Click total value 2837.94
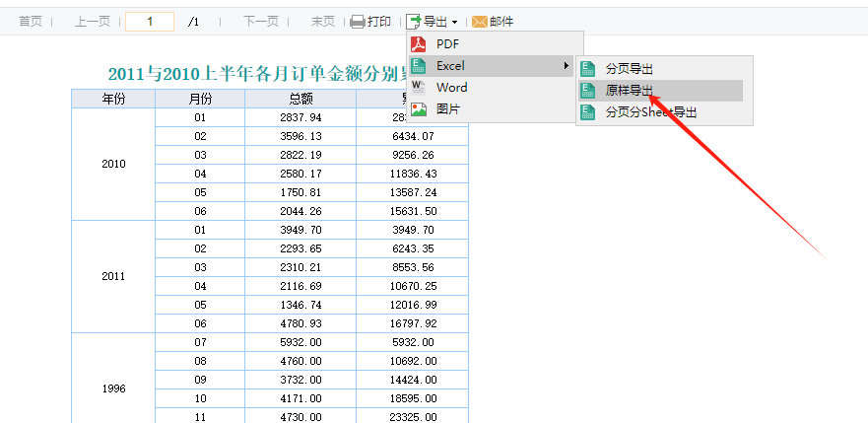This screenshot has height=423, width=868. tap(300, 117)
